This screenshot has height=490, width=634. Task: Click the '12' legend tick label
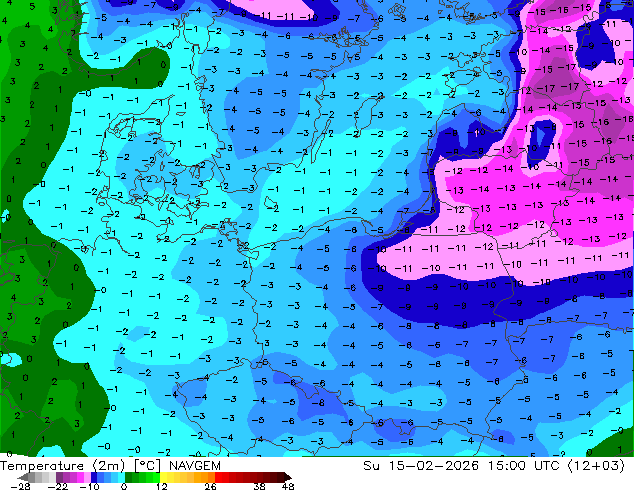click(162, 486)
